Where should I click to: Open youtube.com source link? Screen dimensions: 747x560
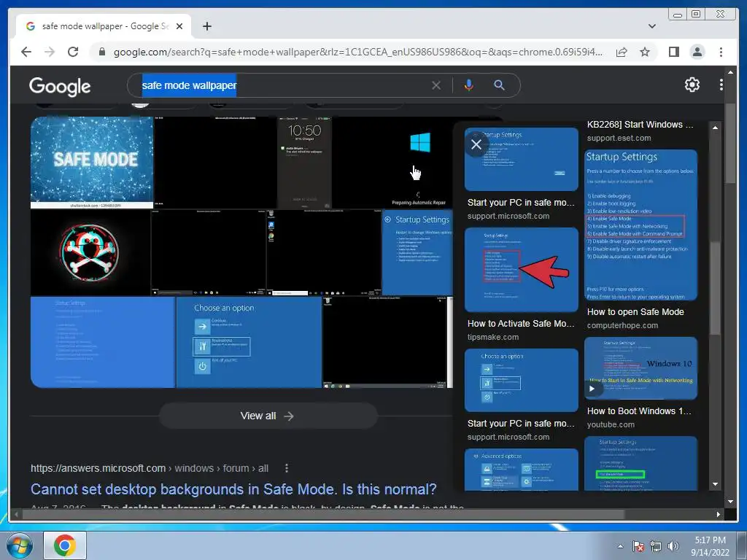point(611,424)
